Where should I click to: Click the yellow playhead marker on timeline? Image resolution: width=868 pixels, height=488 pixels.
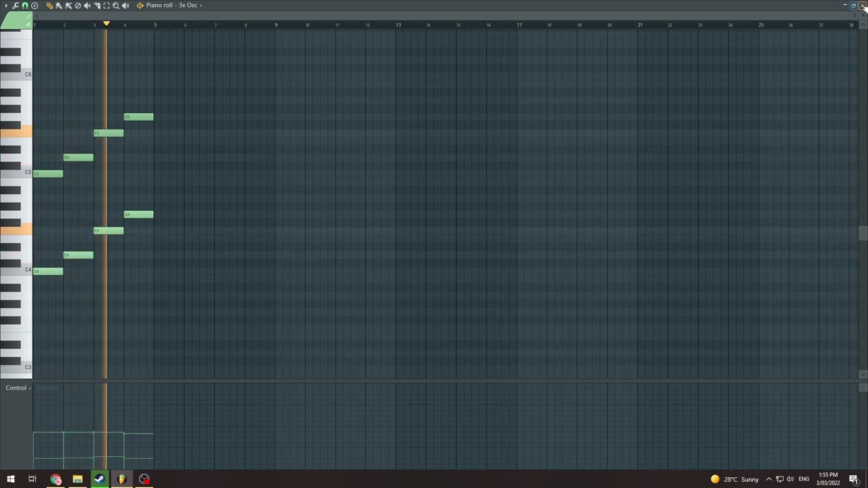[106, 24]
